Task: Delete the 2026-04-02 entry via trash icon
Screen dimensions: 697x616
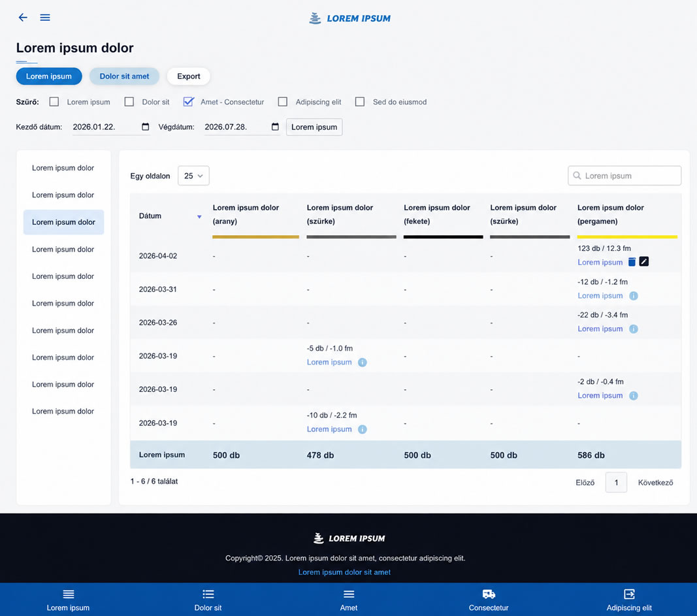Action: click(632, 262)
